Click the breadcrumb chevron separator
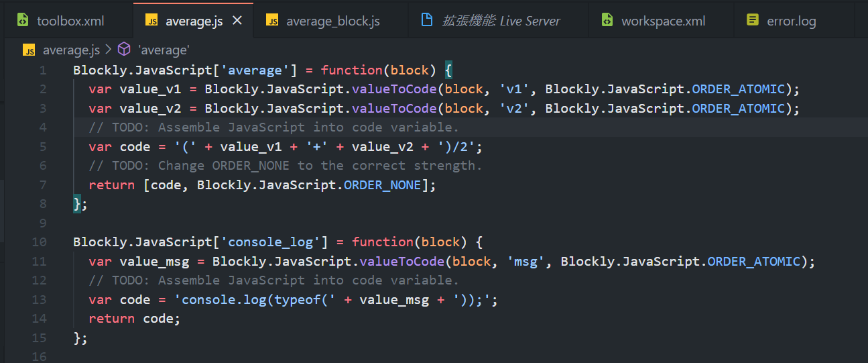The width and height of the screenshot is (868, 363). click(109, 50)
